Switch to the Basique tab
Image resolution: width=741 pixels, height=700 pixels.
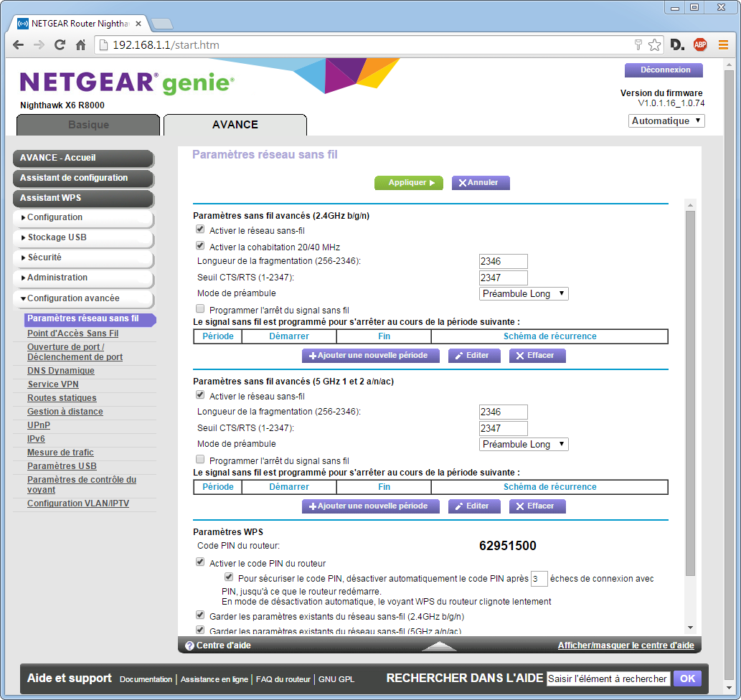click(x=88, y=125)
